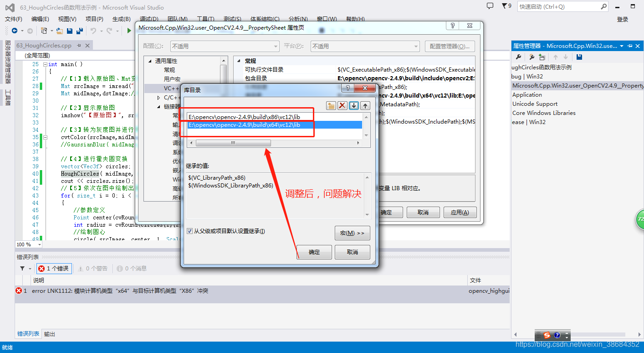Toggle the 0 个警告 warnings filter
This screenshot has height=353, width=644.
[92, 269]
